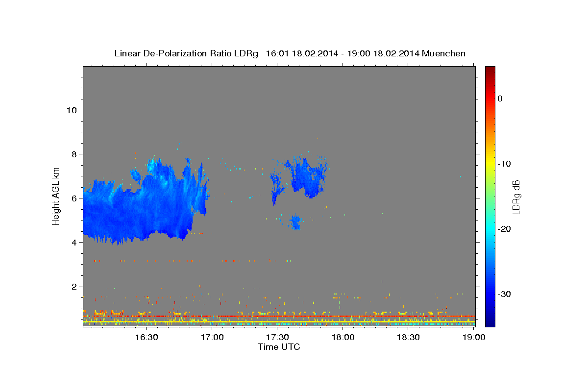The image size is (588, 392).
Task: Click the blue cloud patch near 17:40 at 7 km
Action: click(309, 176)
